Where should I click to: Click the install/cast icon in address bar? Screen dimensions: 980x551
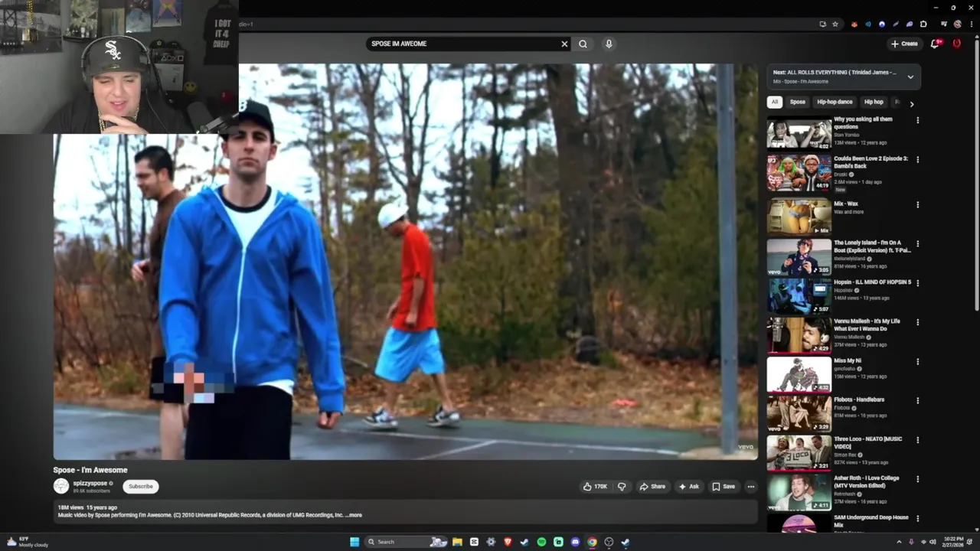pyautogui.click(x=823, y=24)
